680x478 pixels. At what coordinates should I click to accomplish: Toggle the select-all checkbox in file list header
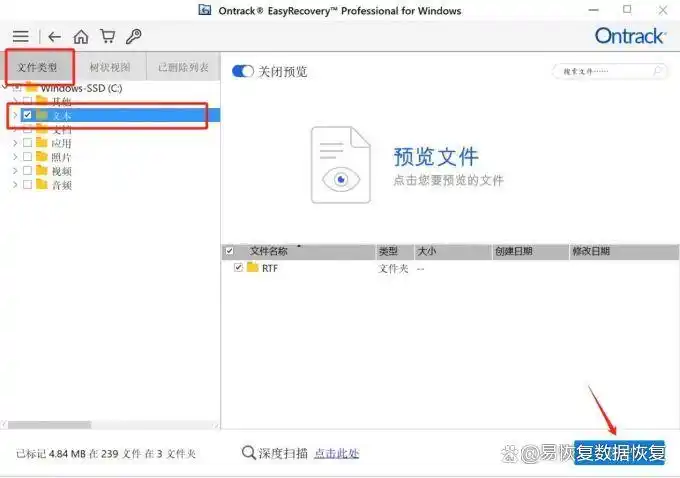click(229, 251)
